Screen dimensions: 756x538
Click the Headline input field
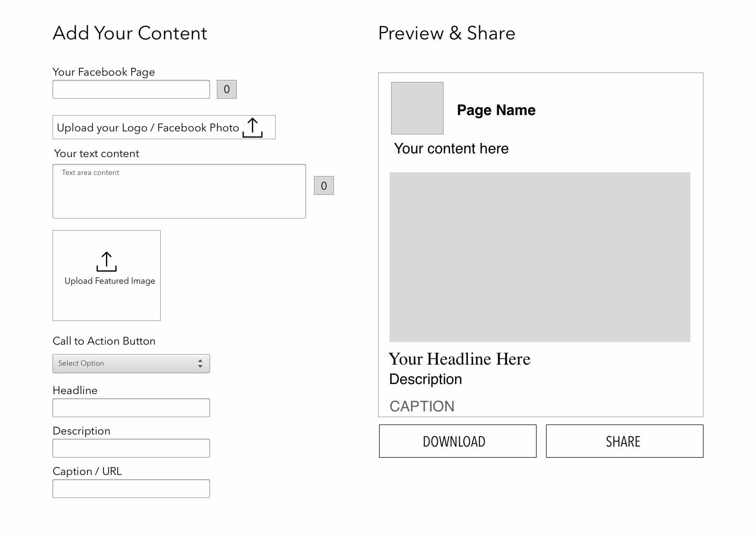pos(131,408)
